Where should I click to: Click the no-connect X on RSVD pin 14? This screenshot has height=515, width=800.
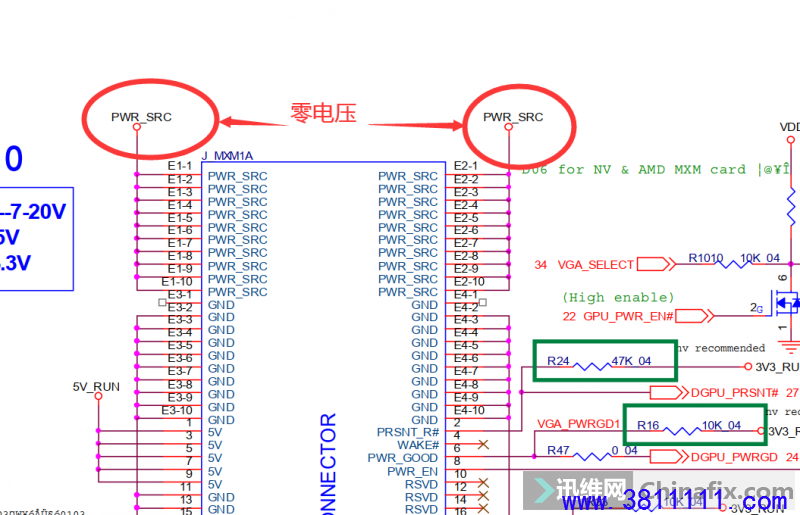(483, 496)
